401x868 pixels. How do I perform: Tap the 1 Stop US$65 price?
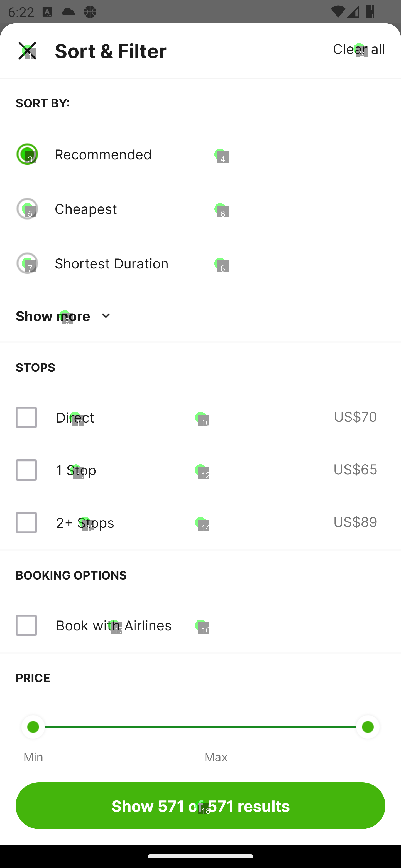coord(355,469)
